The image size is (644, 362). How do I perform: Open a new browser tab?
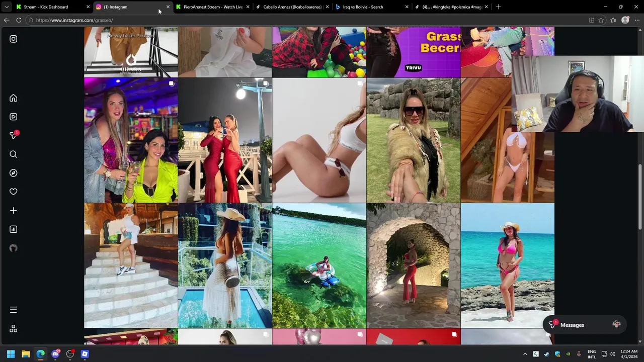[498, 7]
